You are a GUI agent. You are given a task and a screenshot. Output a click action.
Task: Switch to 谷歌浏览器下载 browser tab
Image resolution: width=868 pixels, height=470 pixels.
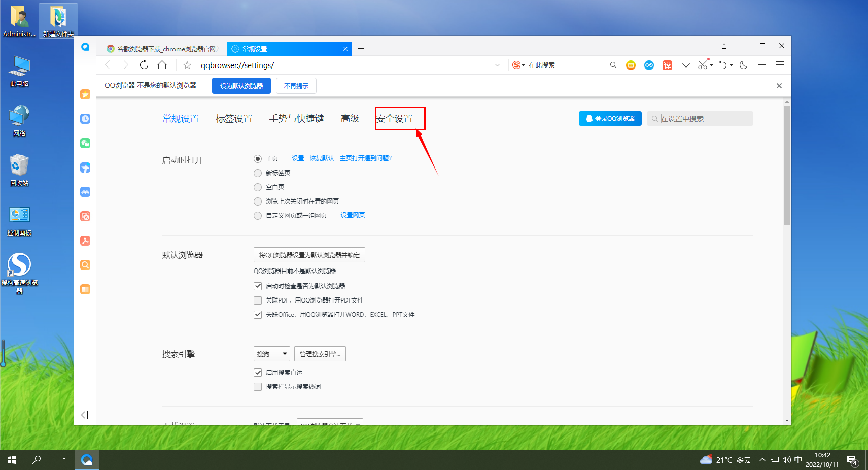[x=161, y=49]
